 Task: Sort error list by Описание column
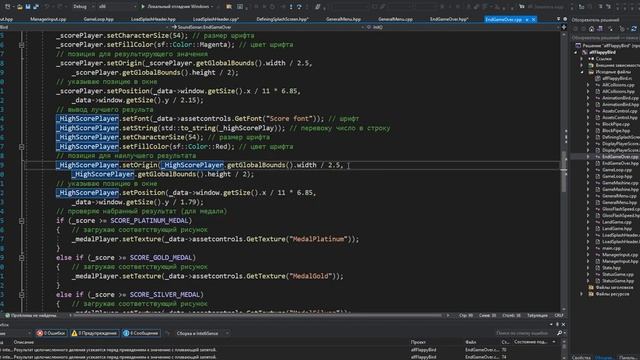24,342
